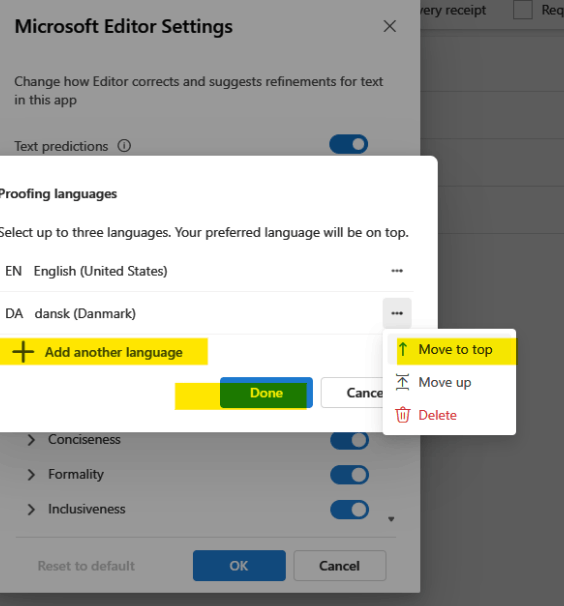Click the green Move to top arrow icon
Screen dimensions: 564x606
click(403, 349)
